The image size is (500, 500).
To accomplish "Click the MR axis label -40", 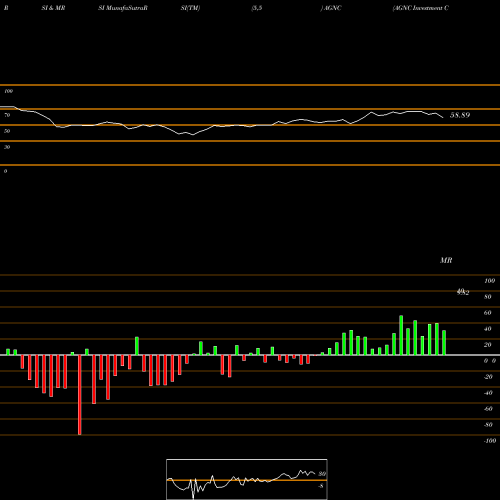I will (488, 393).
